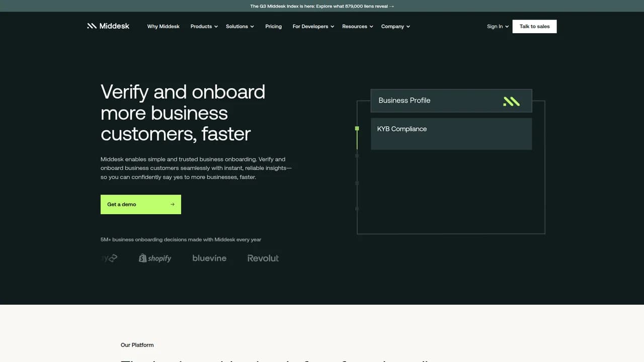644x362 pixels.
Task: Click the Bluevine logo
Action: 209,258
